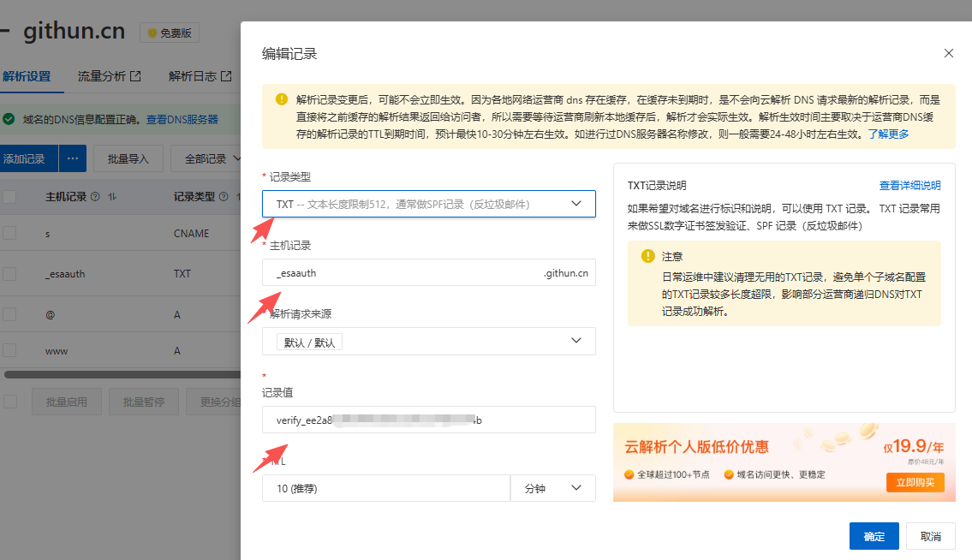Viewport: 972px width, 560px height.
Task: Open the 记录类型 TXT dropdown
Action: click(x=428, y=204)
